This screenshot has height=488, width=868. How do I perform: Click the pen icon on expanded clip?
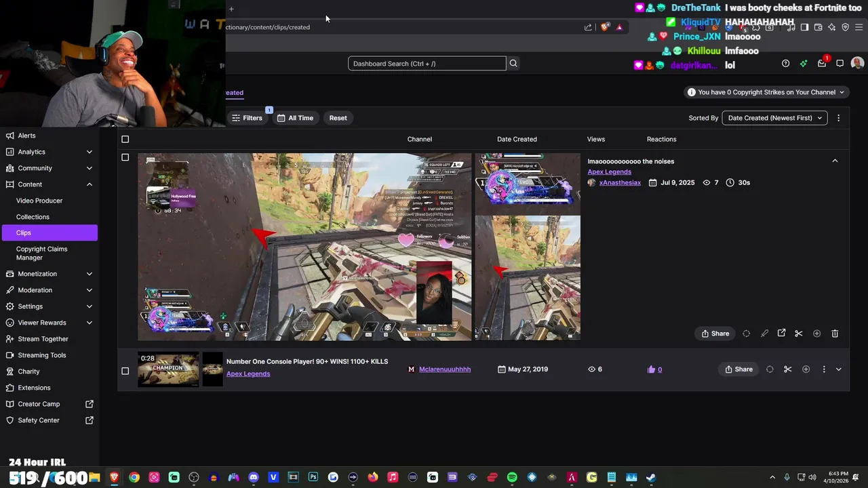(x=764, y=333)
